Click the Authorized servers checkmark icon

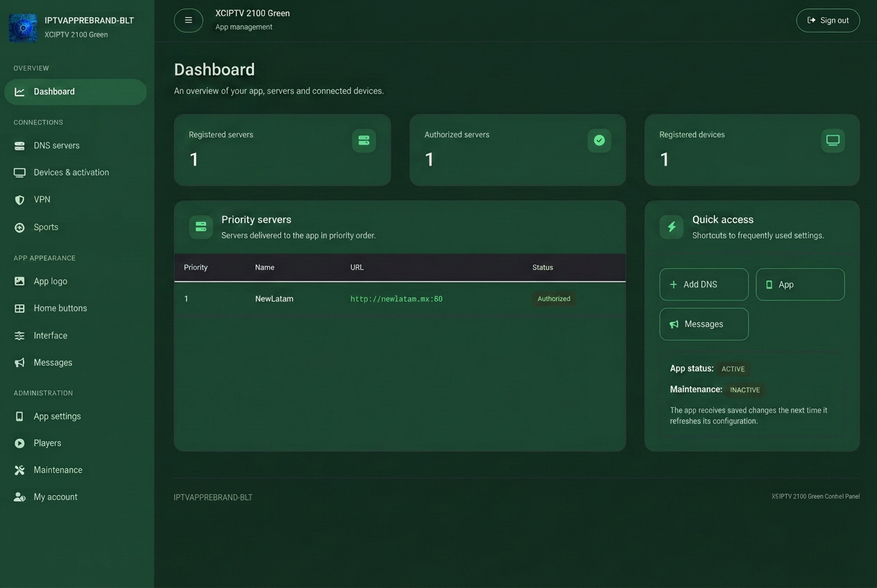(x=599, y=141)
